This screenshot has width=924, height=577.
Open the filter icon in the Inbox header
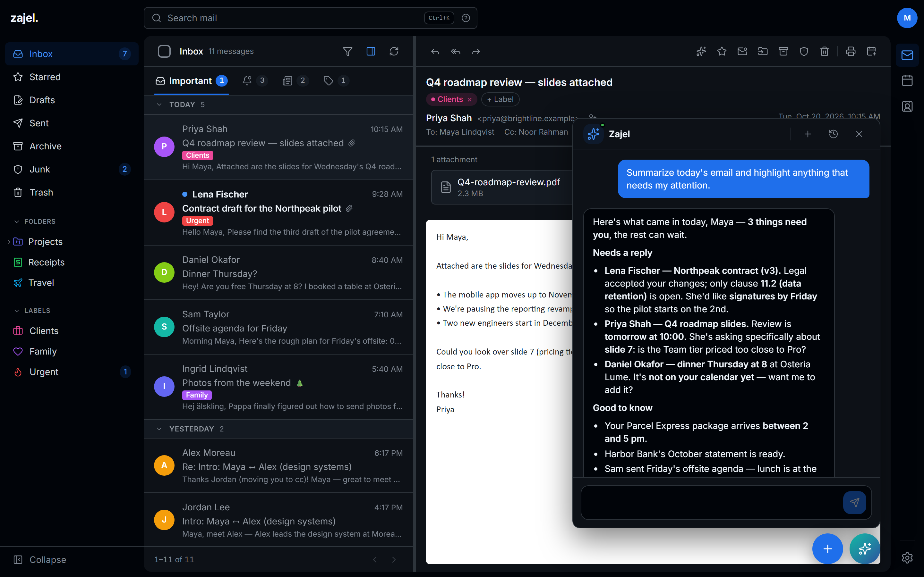pos(347,51)
